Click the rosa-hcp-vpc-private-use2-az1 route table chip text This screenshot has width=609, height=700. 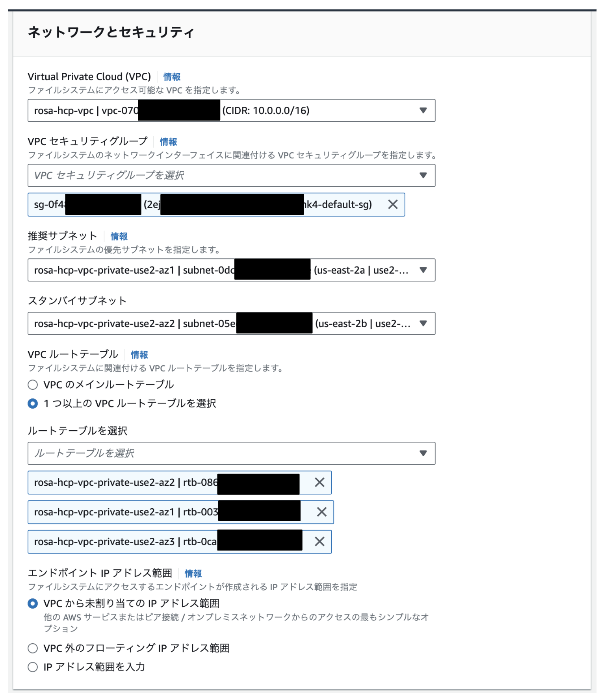(126, 512)
